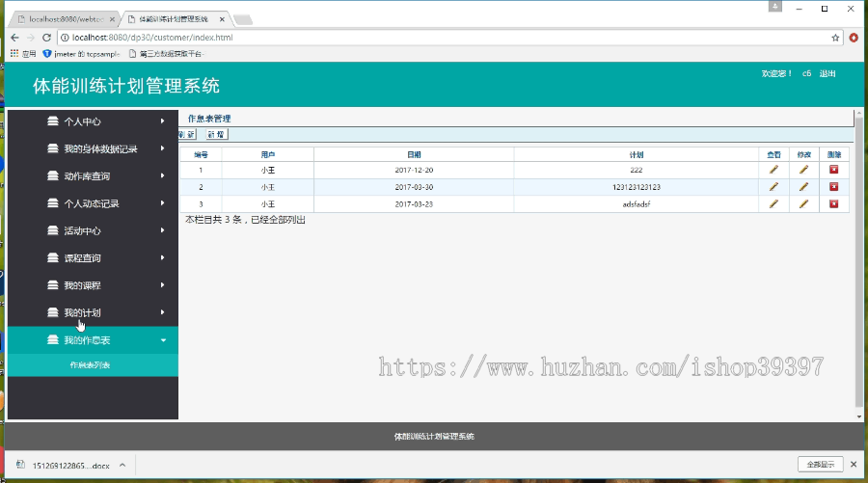
Task: Close the downloads bar
Action: (x=854, y=464)
